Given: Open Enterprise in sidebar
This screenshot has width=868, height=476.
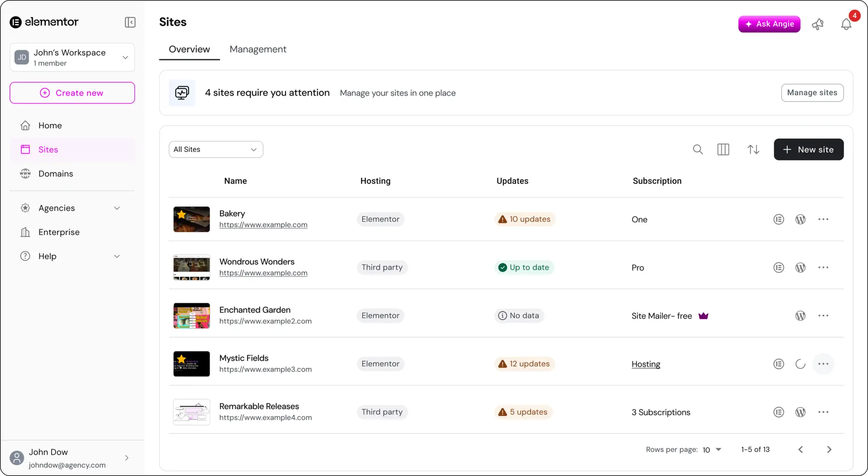Looking at the screenshot, I should [72, 232].
